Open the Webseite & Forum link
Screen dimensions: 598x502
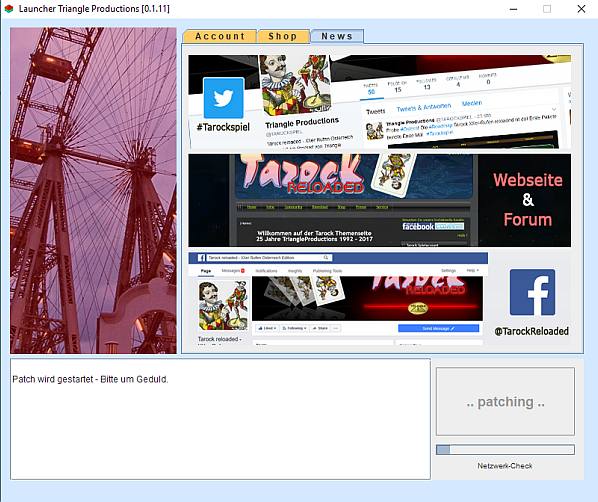pos(527,200)
